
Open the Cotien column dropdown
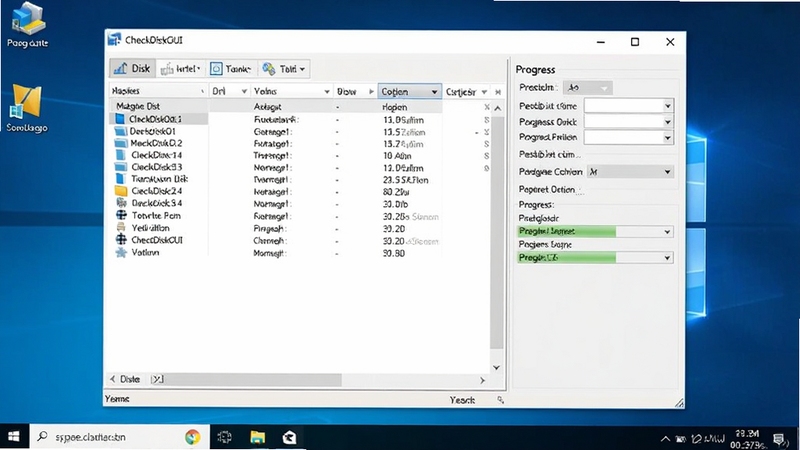(x=434, y=92)
